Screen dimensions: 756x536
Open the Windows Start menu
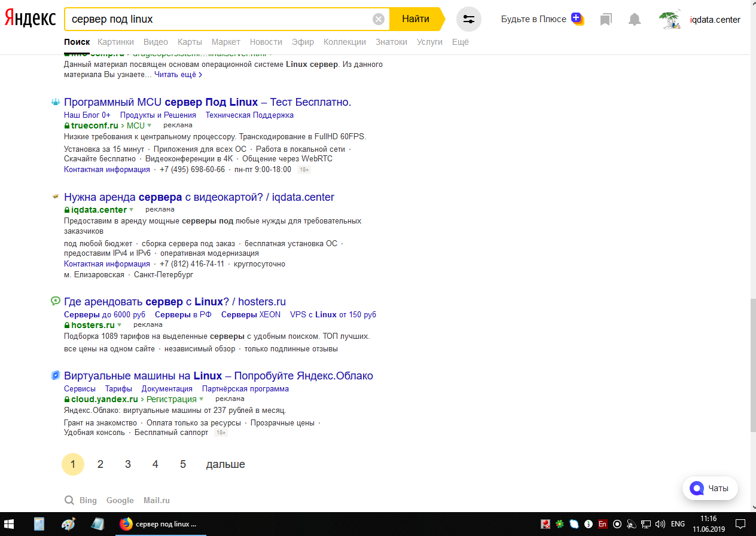tap(10, 524)
